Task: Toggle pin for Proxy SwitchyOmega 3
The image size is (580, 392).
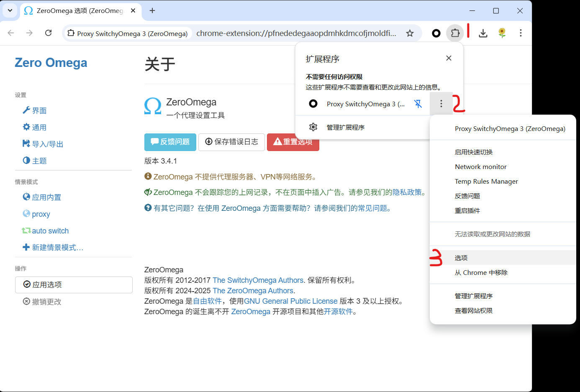Action: pyautogui.click(x=418, y=104)
